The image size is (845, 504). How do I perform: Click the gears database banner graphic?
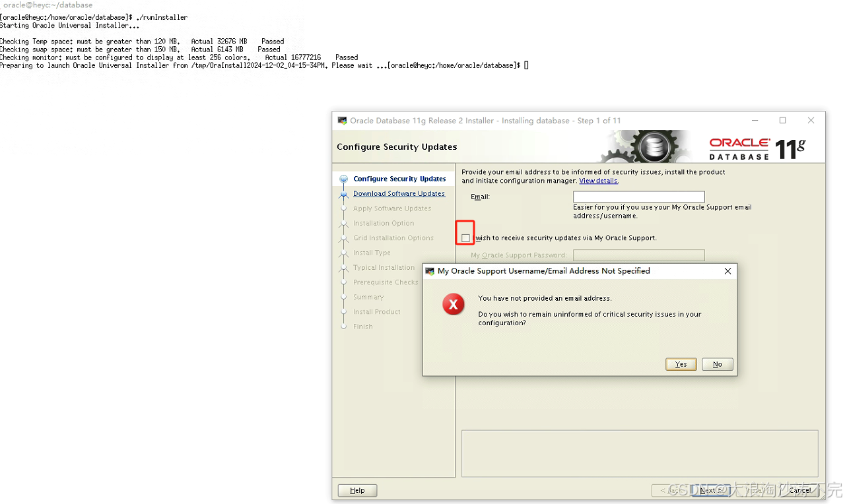pos(646,146)
